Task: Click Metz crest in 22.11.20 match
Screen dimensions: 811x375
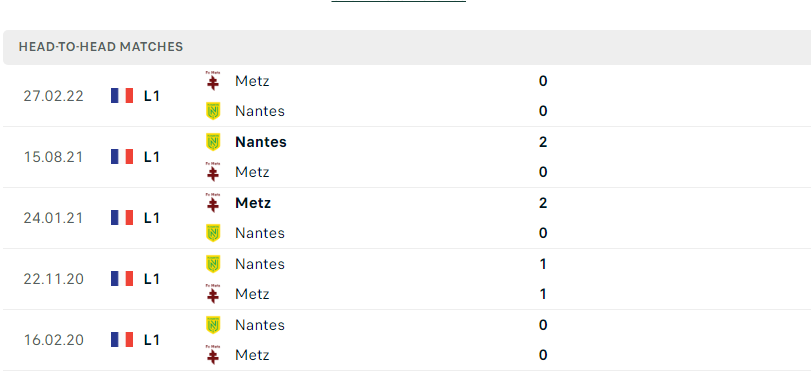Action: [213, 294]
